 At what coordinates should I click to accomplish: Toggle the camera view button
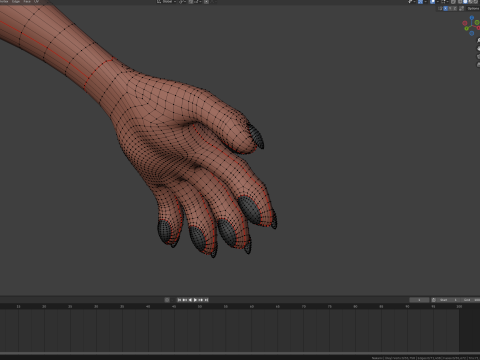click(x=478, y=56)
